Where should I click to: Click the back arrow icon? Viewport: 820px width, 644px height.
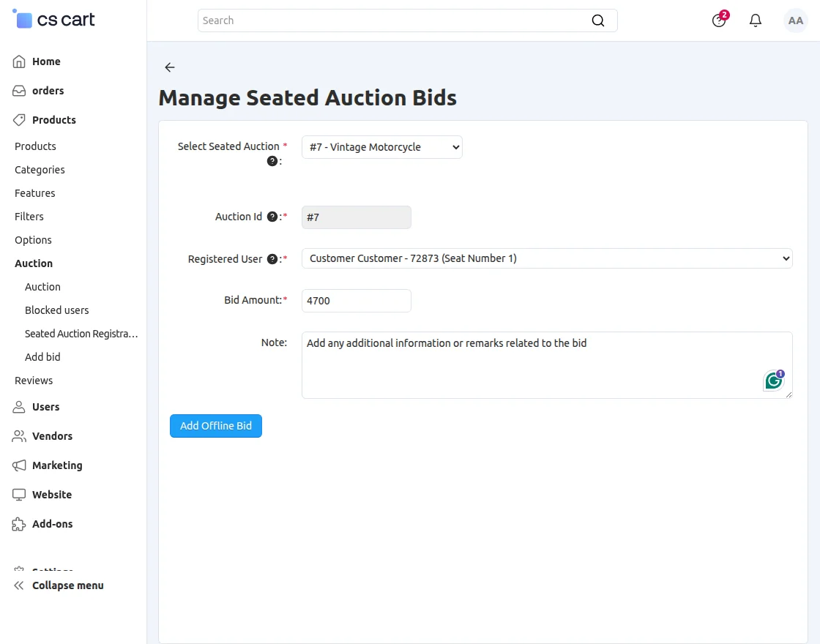pos(169,67)
